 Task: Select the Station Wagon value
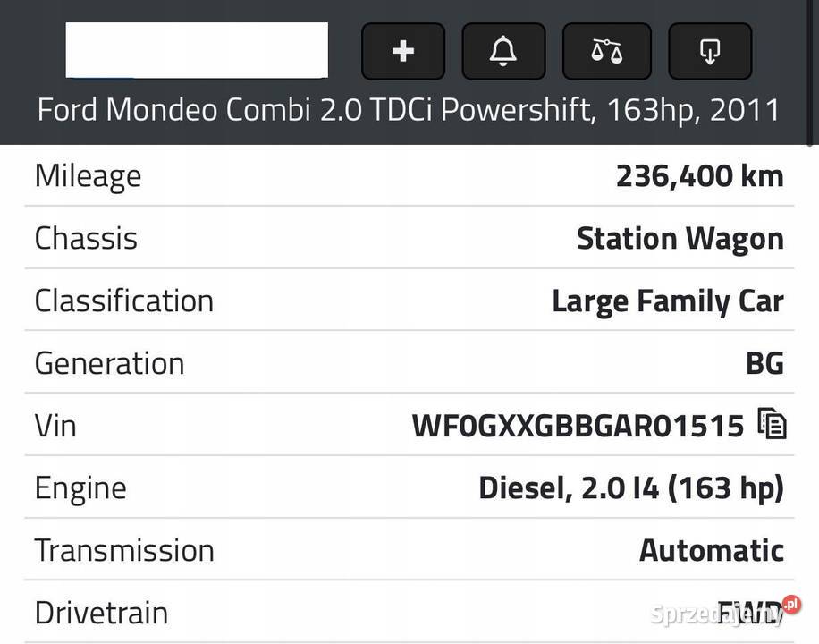[x=680, y=239]
